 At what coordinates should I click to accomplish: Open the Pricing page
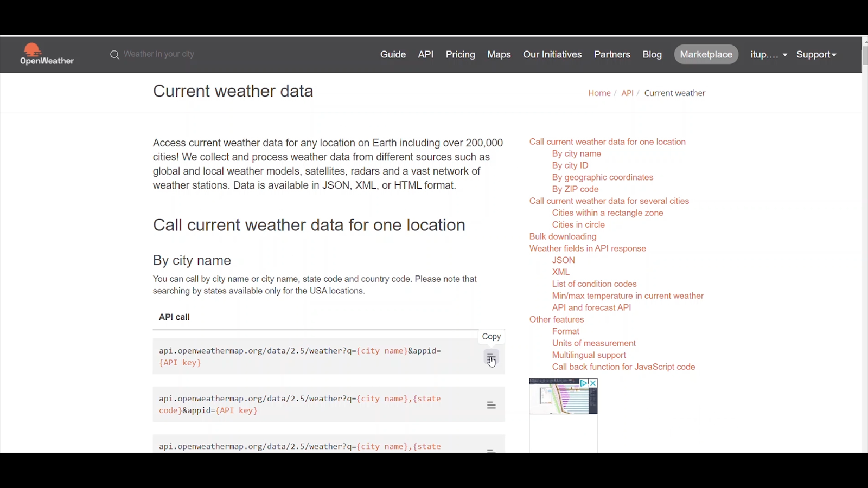click(461, 55)
